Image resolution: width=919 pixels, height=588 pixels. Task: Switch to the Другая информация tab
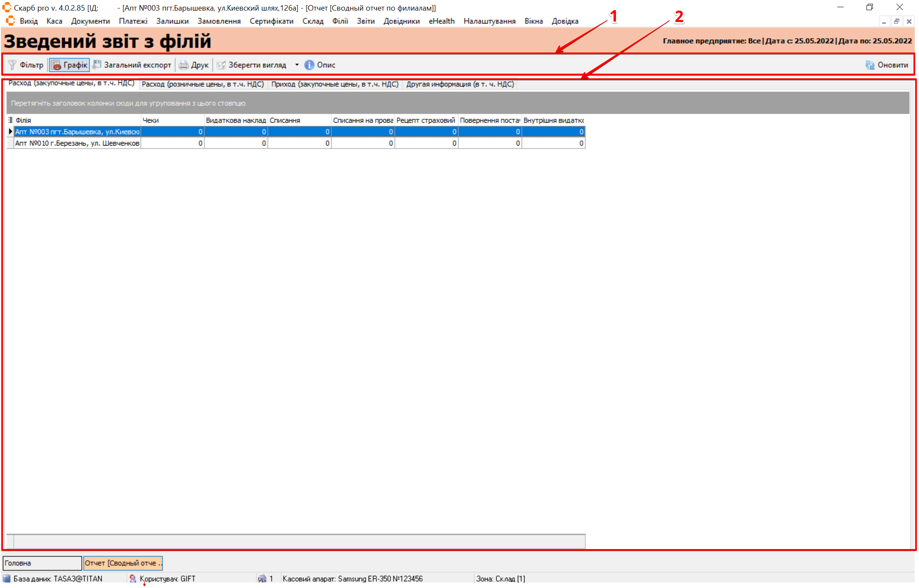pyautogui.click(x=460, y=84)
